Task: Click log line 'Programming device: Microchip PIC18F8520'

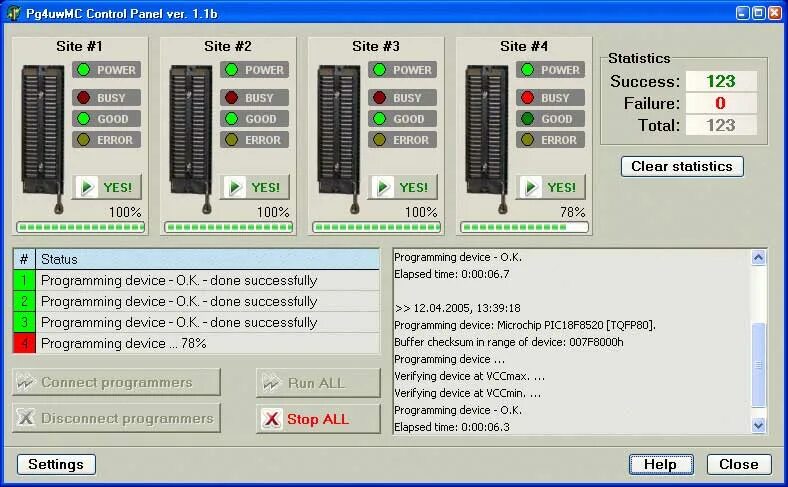Action: [525, 325]
